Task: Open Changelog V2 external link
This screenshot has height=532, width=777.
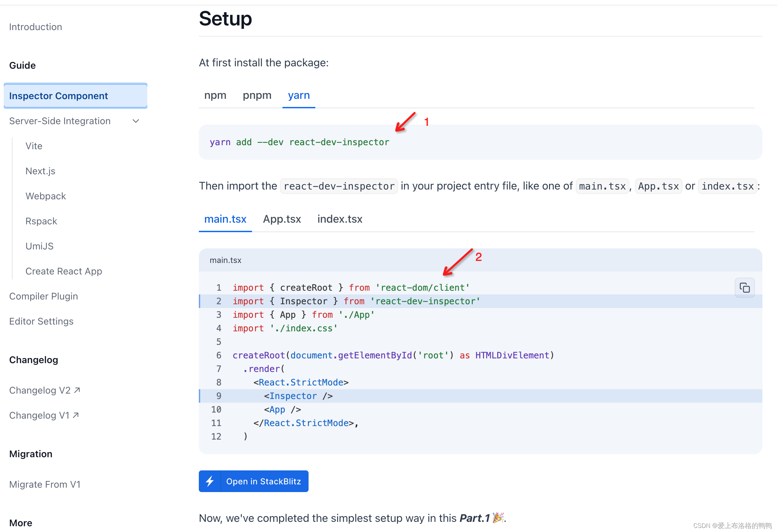Action: (44, 390)
